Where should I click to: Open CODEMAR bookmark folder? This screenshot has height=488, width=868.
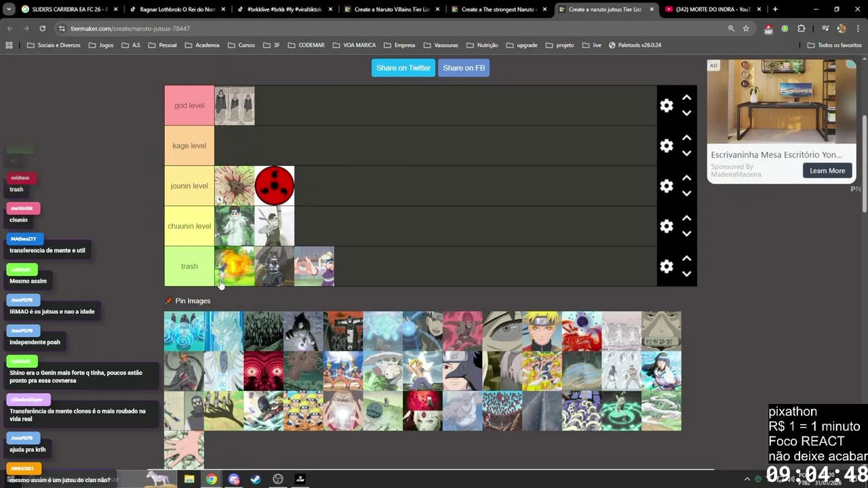click(x=306, y=45)
